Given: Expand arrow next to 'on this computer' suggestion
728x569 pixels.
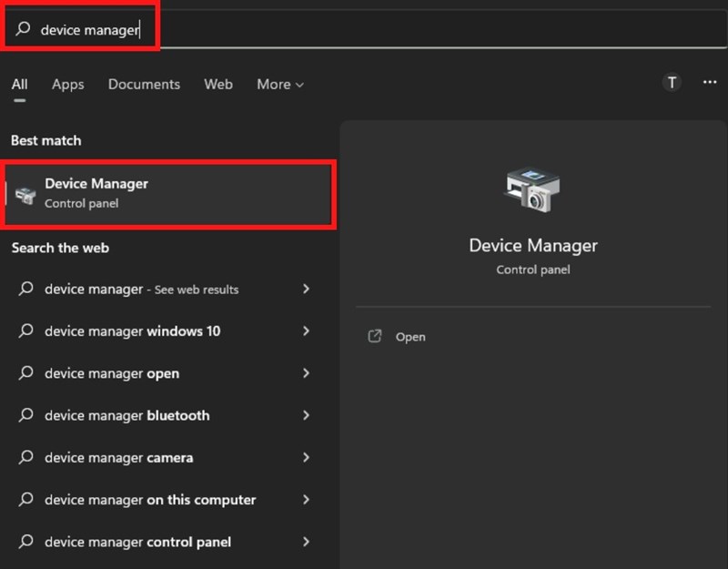Looking at the screenshot, I should coord(306,499).
